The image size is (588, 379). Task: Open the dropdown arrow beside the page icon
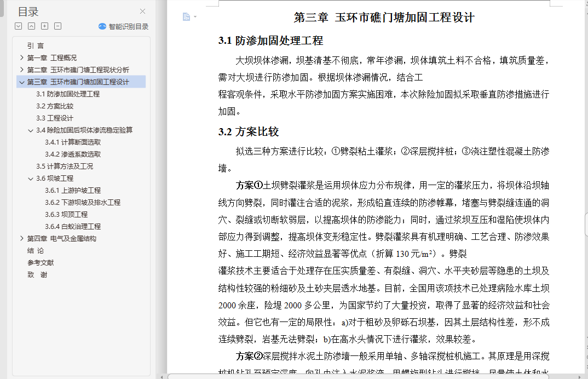(x=195, y=17)
